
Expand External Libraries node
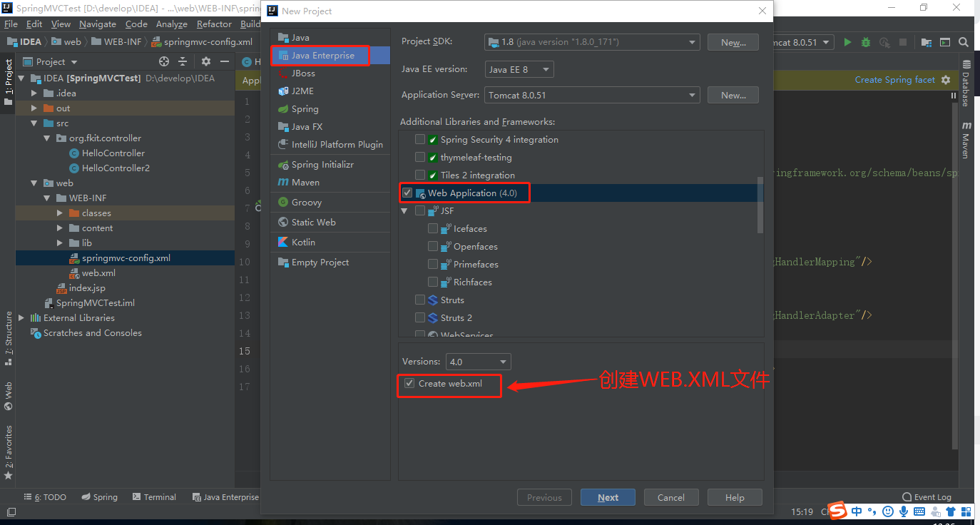tap(21, 318)
